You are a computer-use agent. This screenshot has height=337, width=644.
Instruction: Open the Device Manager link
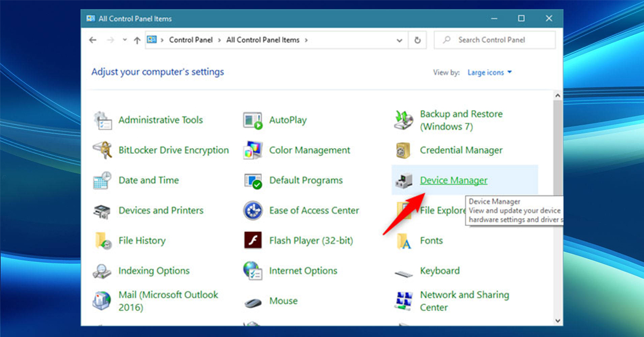point(453,180)
